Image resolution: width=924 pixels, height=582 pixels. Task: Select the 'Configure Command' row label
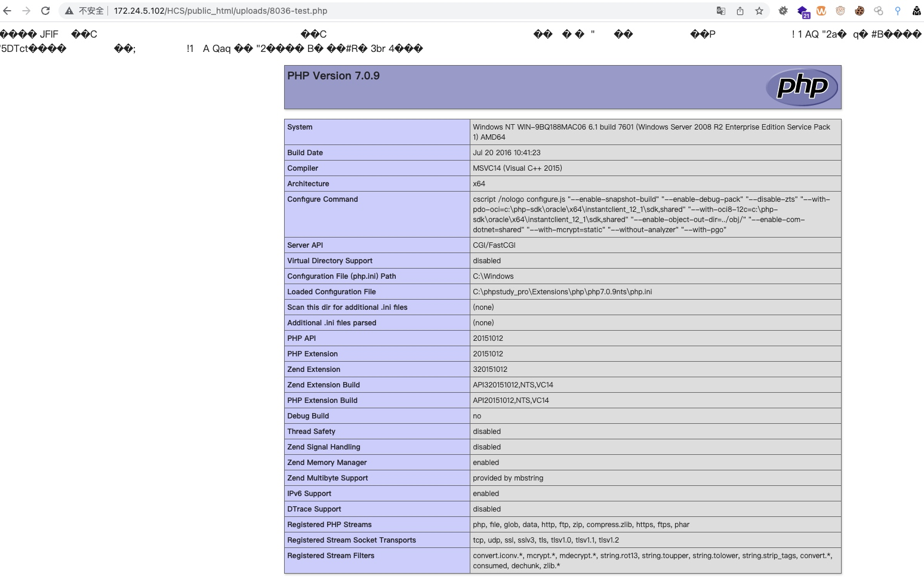click(322, 199)
